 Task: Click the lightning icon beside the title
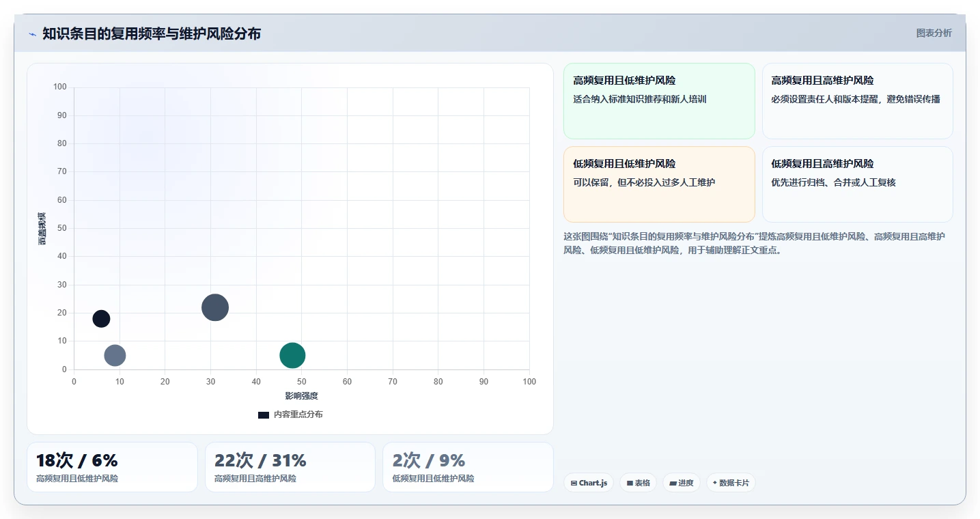pyautogui.click(x=32, y=34)
